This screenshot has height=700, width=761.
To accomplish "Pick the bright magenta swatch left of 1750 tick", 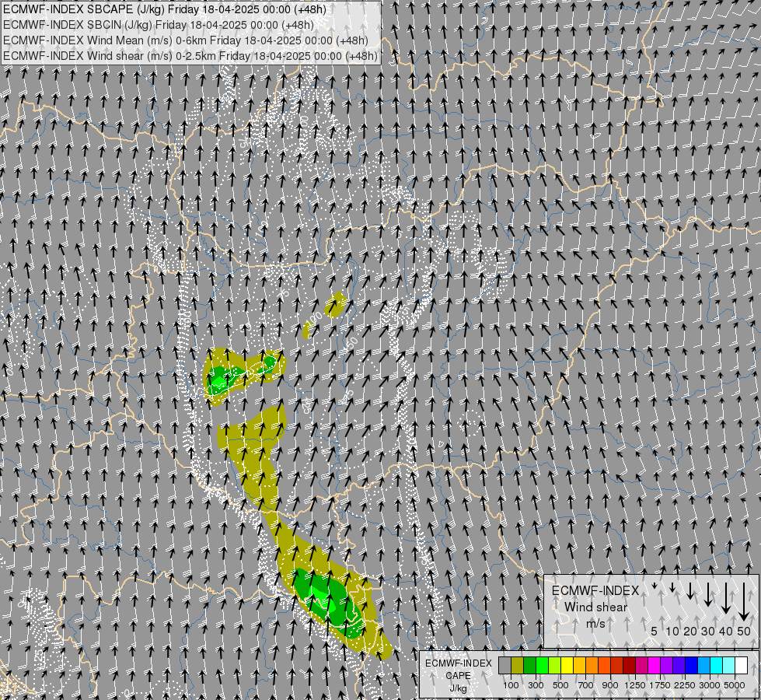I will [x=655, y=665].
